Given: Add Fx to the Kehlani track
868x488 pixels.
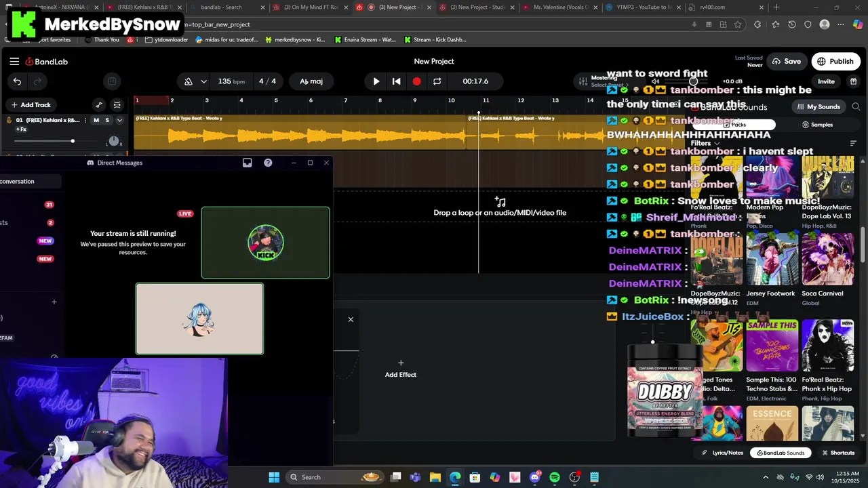Looking at the screenshot, I should [21, 129].
